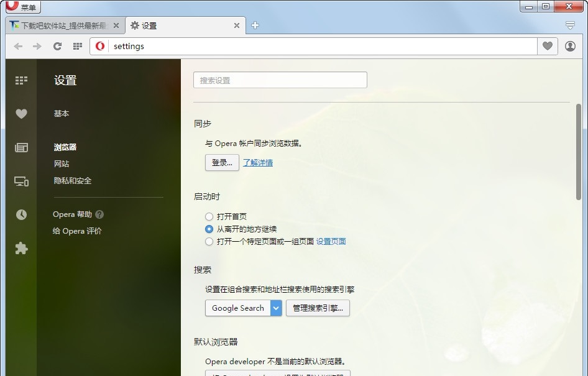This screenshot has height=376, width=588.
Task: Choose 打开一个特定页面或一组页面 option
Action: pyautogui.click(x=209, y=241)
